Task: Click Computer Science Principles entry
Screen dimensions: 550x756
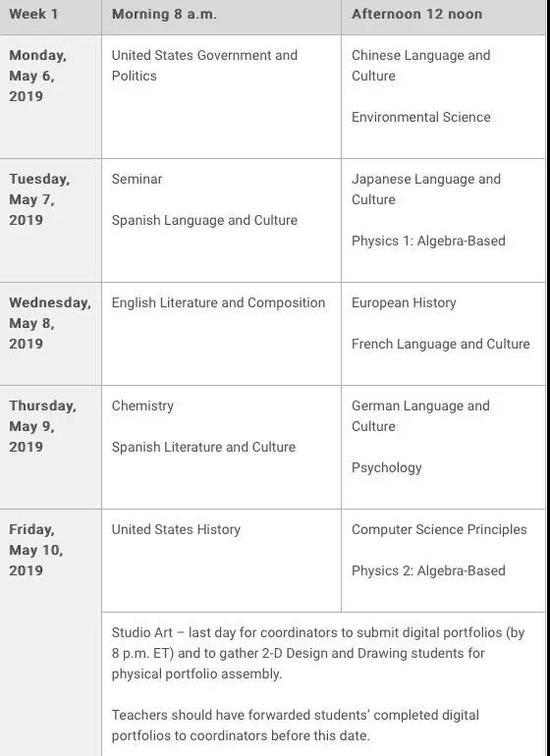Action: click(439, 529)
